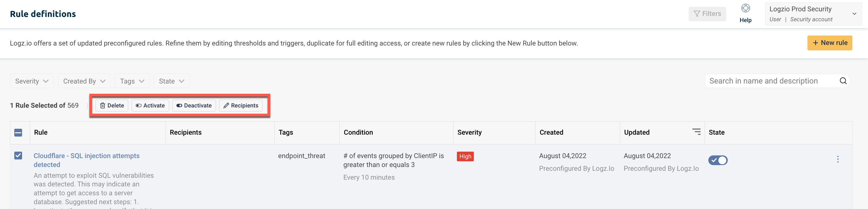Edit Recipients with pencil button
868x209 pixels.
tap(241, 106)
